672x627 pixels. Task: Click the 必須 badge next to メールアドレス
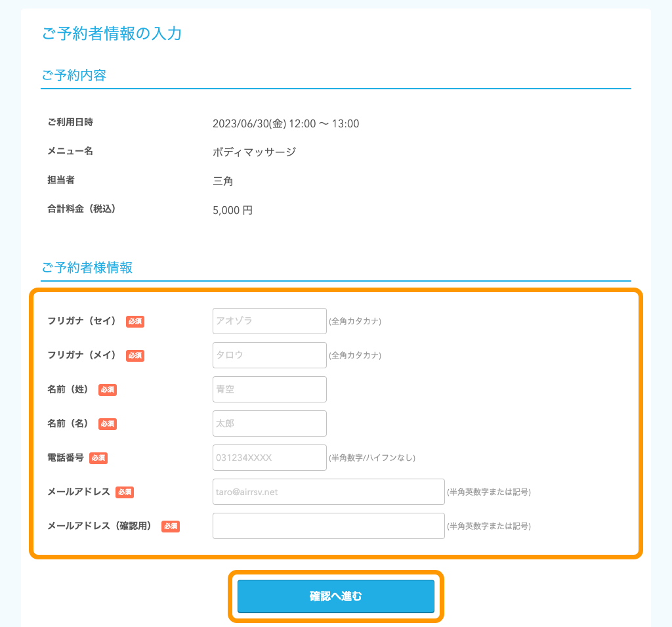[125, 492]
